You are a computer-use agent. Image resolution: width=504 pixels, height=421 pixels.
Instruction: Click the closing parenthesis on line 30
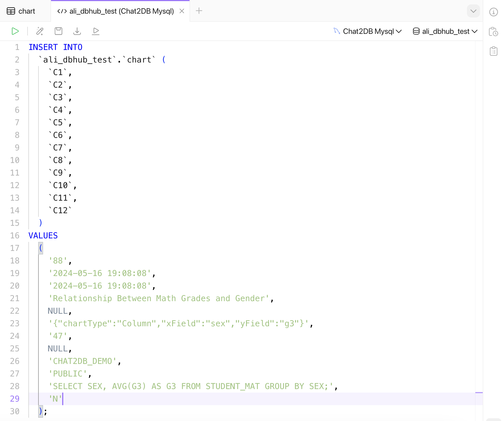click(41, 411)
